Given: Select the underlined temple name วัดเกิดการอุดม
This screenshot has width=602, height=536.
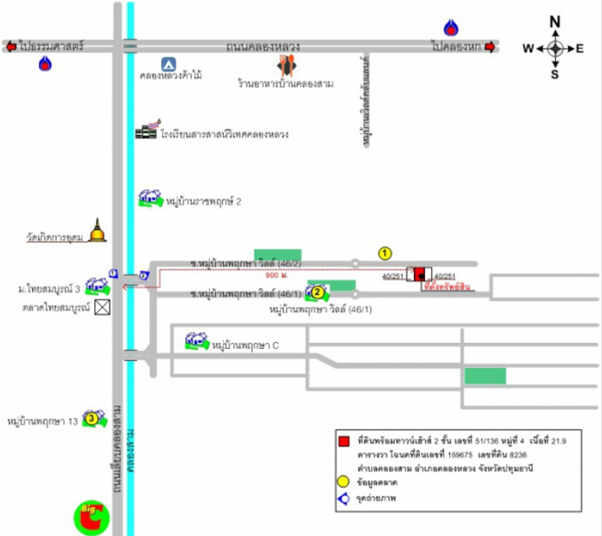Looking at the screenshot, I should coord(55,237).
